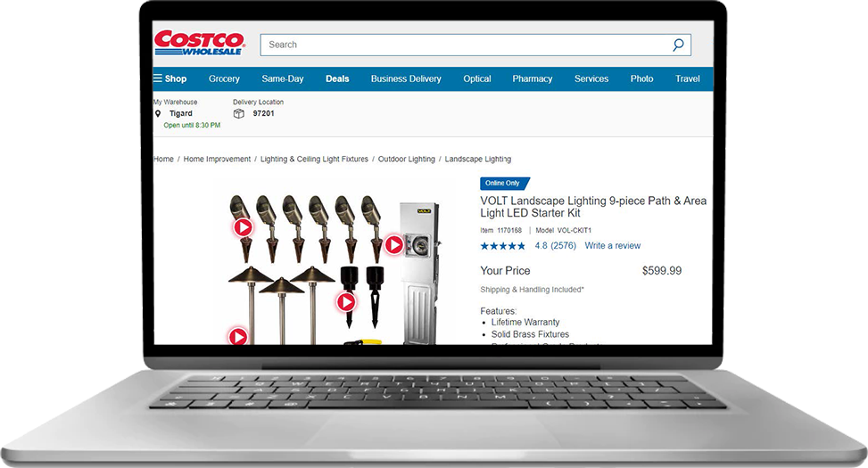Click the VOLT transformer product image
This screenshot has width=868, height=468.
coord(419,274)
